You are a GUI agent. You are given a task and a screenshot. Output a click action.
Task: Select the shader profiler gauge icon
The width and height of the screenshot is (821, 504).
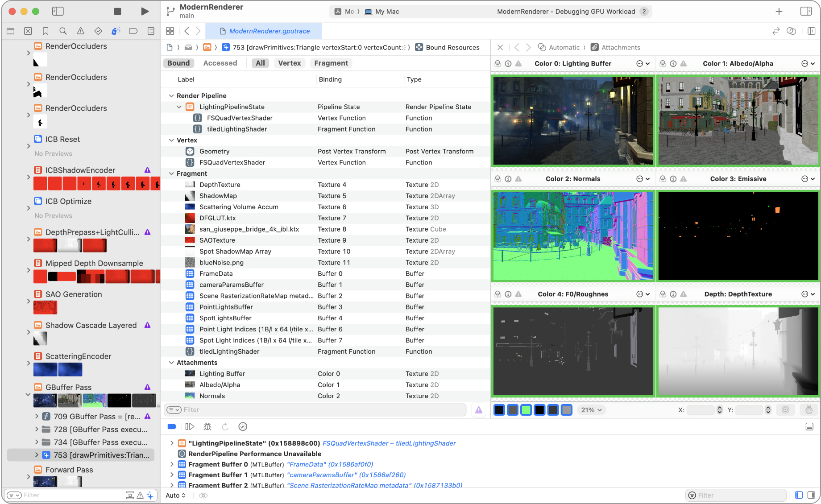pyautogui.click(x=243, y=426)
